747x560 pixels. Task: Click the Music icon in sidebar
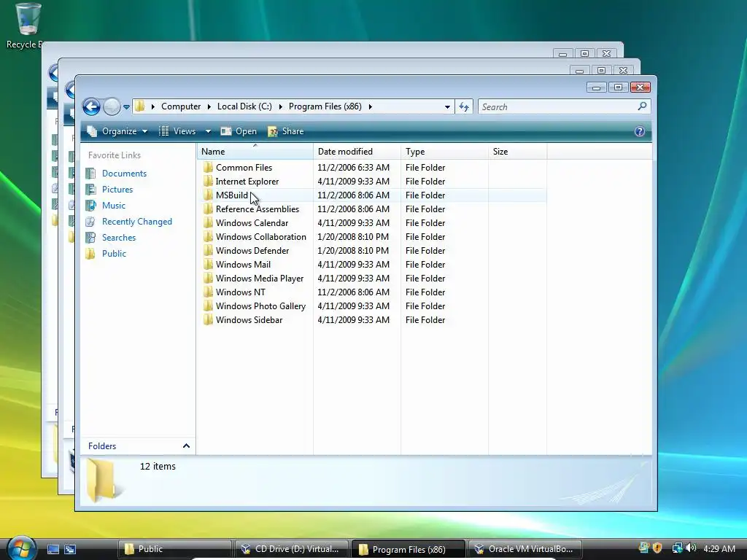coord(90,205)
